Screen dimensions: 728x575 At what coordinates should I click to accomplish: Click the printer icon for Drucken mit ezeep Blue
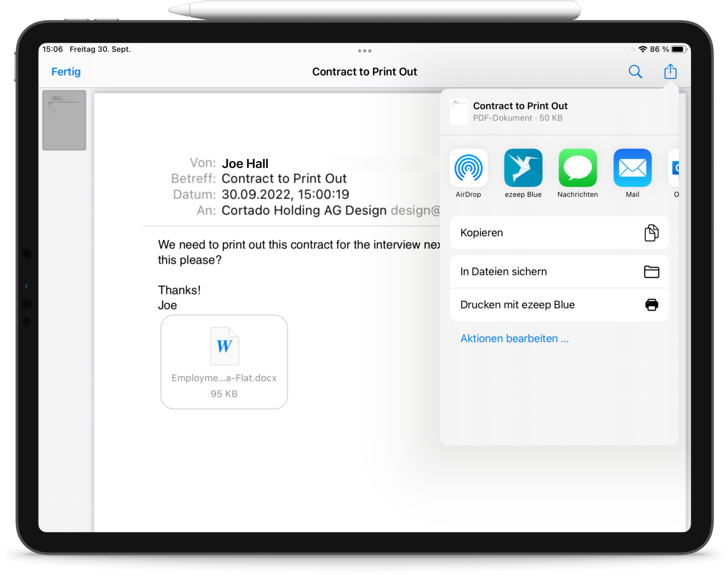click(651, 304)
